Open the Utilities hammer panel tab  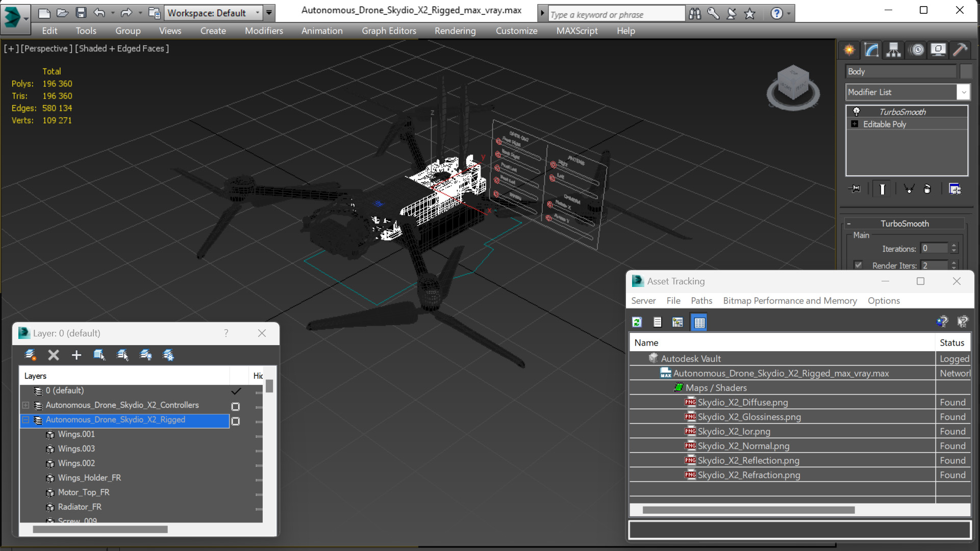pyautogui.click(x=960, y=49)
